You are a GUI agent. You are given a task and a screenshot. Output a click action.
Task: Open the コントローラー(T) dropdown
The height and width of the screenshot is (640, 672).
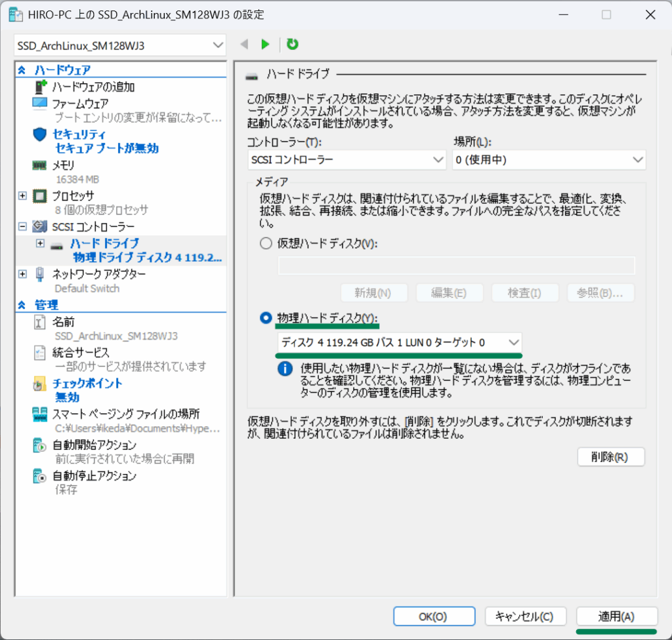point(346,160)
